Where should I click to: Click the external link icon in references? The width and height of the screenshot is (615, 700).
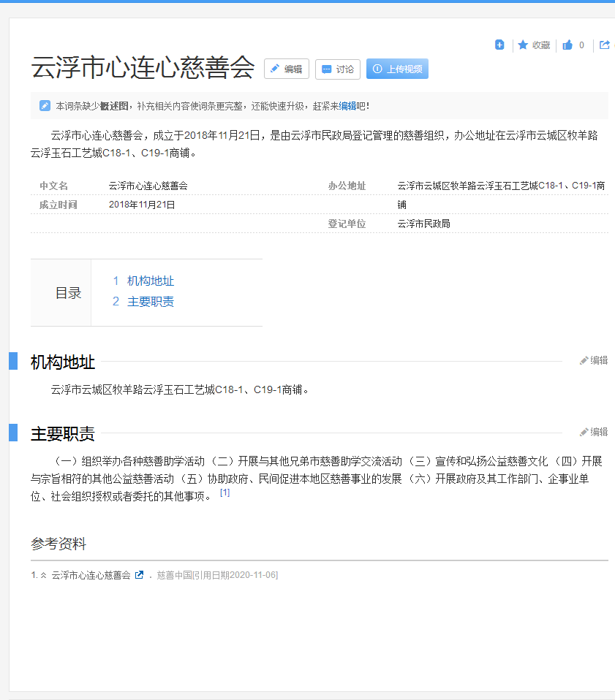140,575
